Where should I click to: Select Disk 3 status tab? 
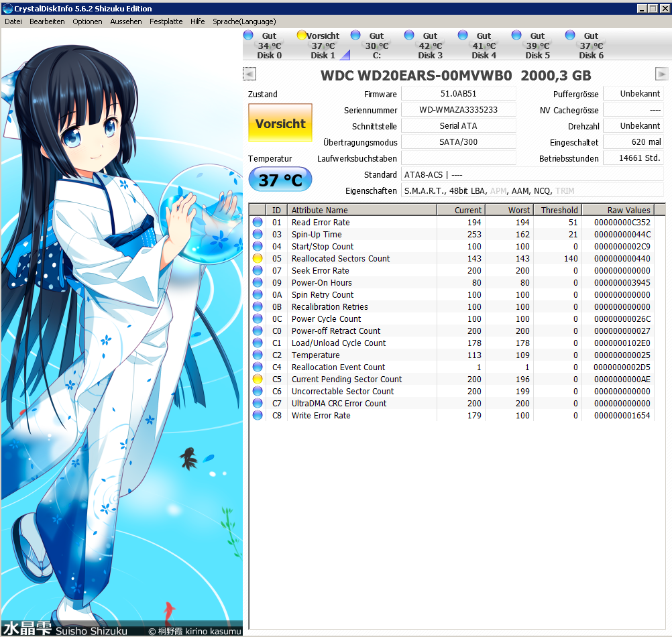(430, 45)
